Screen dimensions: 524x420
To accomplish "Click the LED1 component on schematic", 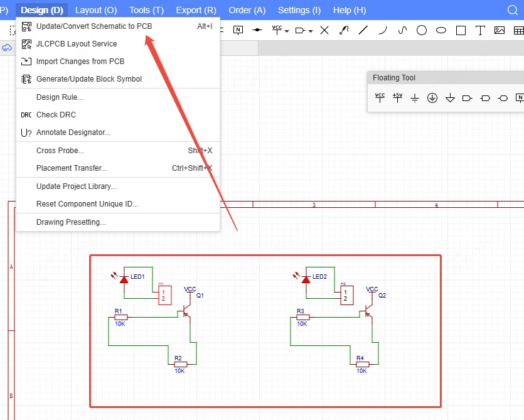I will (x=124, y=278).
